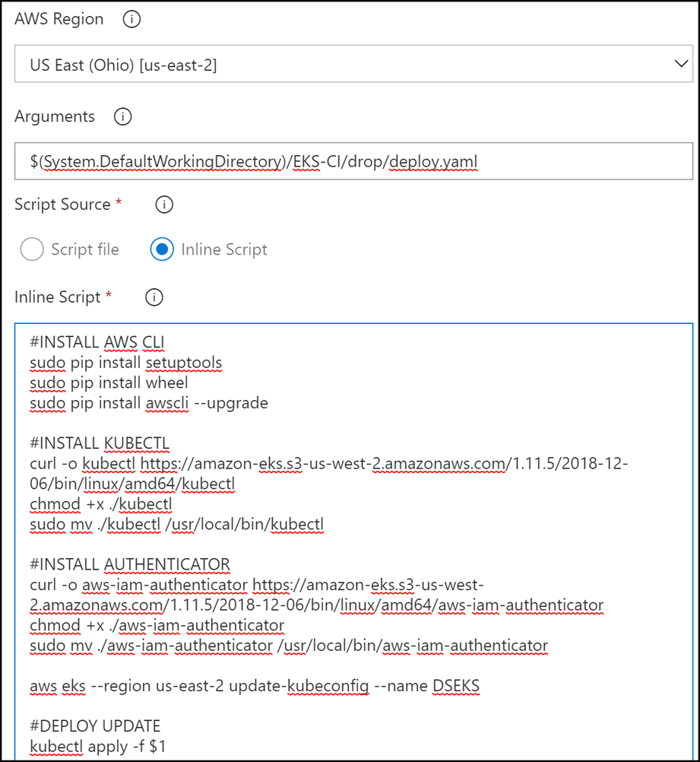
Task: Click the 'sudo mv ./aws-iam-authenticator' line
Action: 289,646
